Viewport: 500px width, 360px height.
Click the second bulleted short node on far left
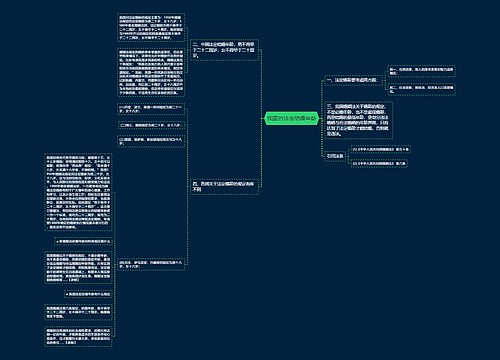(88, 294)
